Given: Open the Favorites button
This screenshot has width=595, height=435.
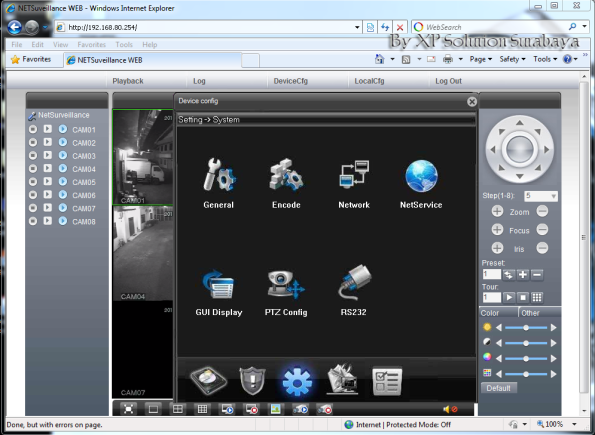Looking at the screenshot, I should pyautogui.click(x=31, y=59).
